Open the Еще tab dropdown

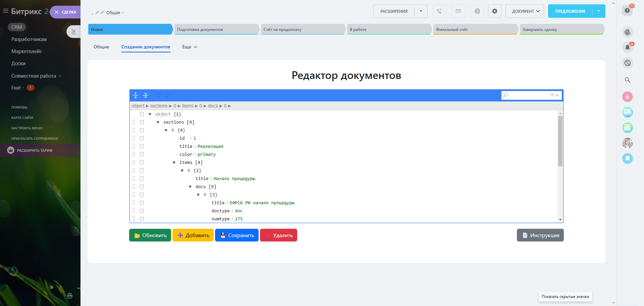[190, 47]
